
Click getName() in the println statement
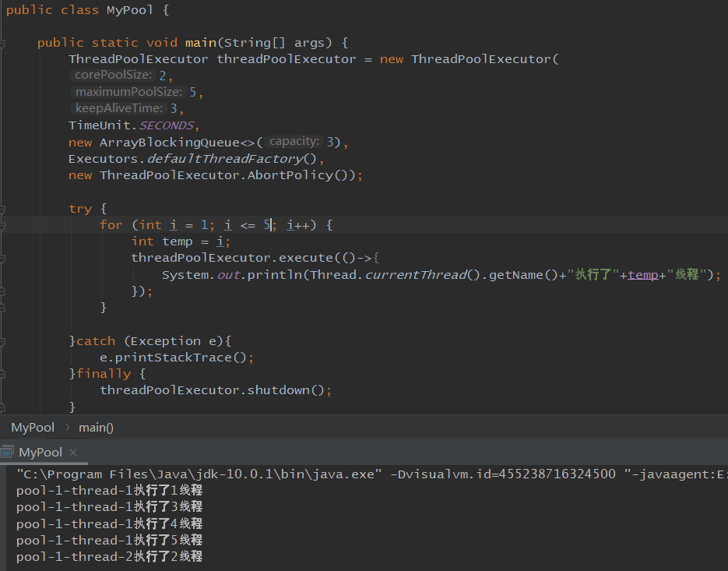click(523, 275)
